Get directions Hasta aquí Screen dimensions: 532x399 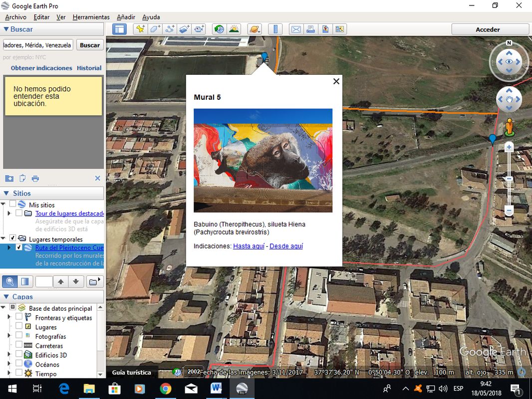tap(249, 246)
